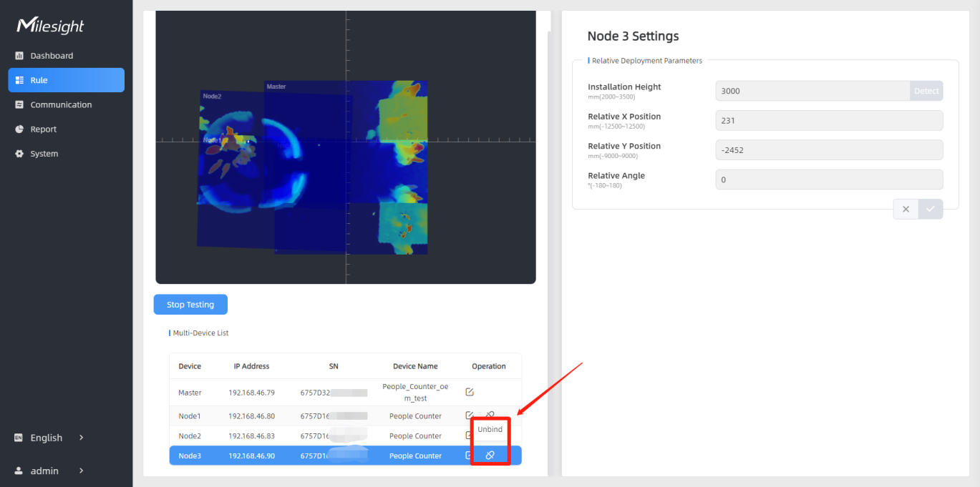Open the Dashboard page
Image resolution: width=980 pixels, height=487 pixels.
click(52, 56)
